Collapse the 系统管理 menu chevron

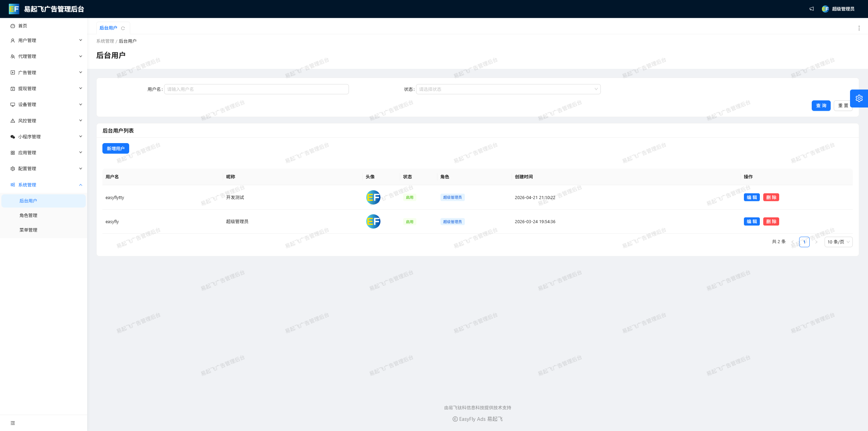pos(81,185)
